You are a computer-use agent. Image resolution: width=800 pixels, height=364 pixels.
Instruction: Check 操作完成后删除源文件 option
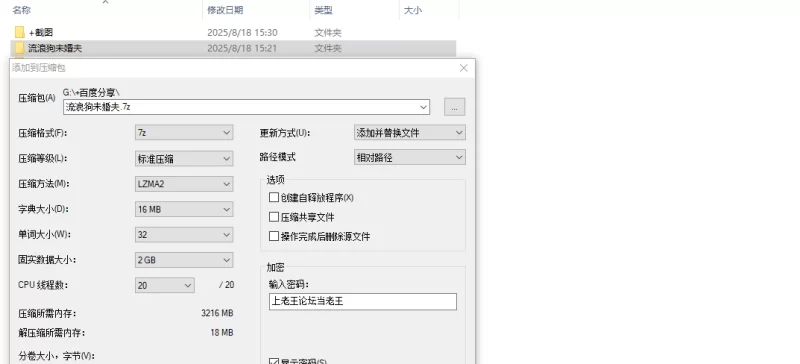tap(274, 236)
